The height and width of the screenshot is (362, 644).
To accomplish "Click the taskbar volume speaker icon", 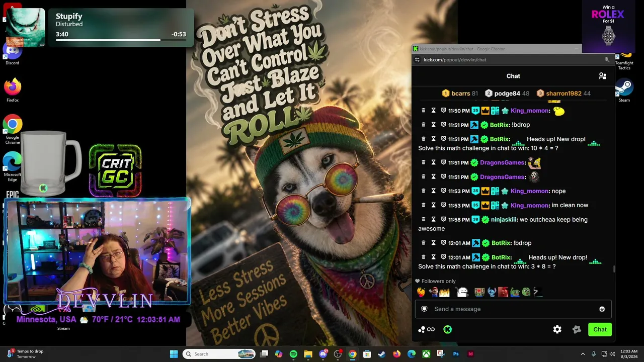I will pos(613,354).
